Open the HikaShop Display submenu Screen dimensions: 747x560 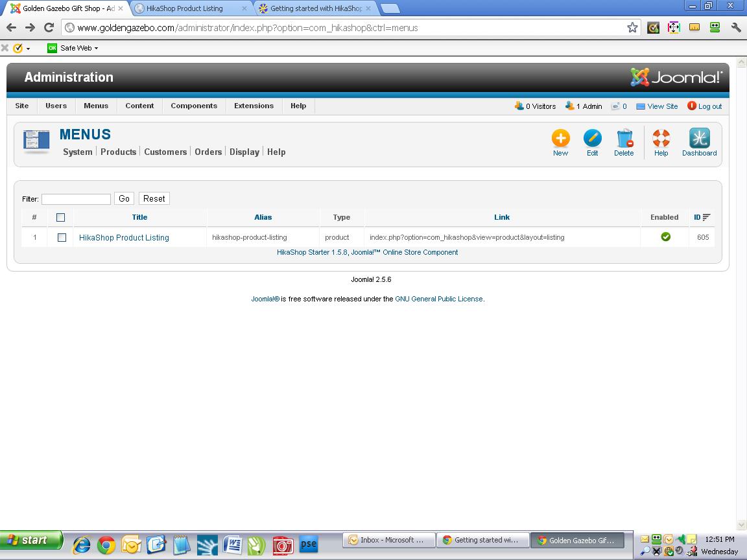pos(244,152)
